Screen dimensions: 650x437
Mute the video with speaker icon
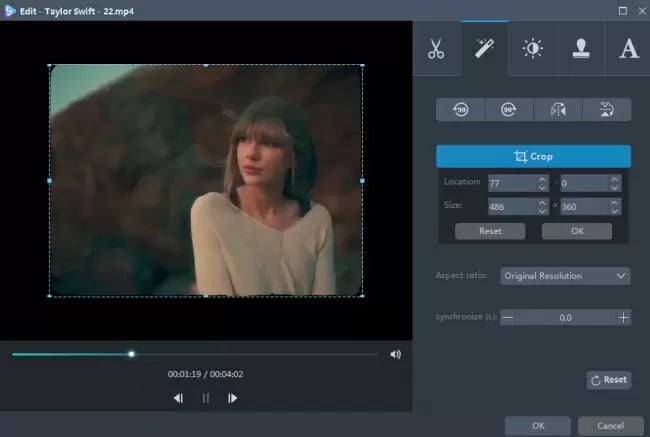(x=396, y=354)
